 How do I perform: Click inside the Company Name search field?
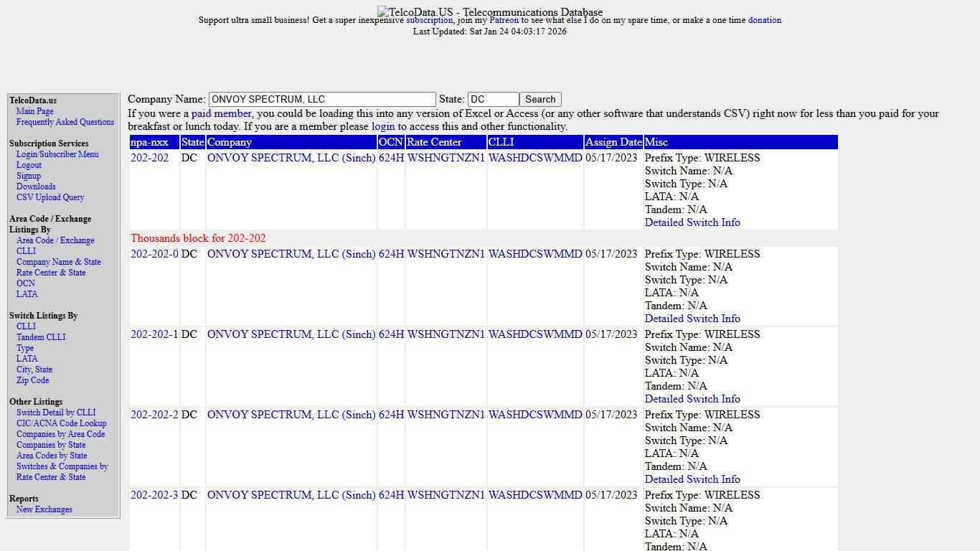[321, 99]
